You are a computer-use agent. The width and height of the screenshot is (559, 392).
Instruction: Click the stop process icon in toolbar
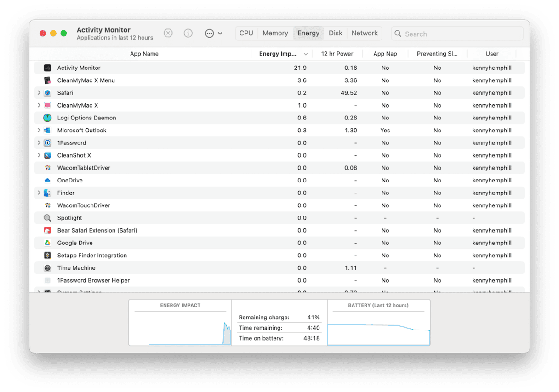coord(168,33)
